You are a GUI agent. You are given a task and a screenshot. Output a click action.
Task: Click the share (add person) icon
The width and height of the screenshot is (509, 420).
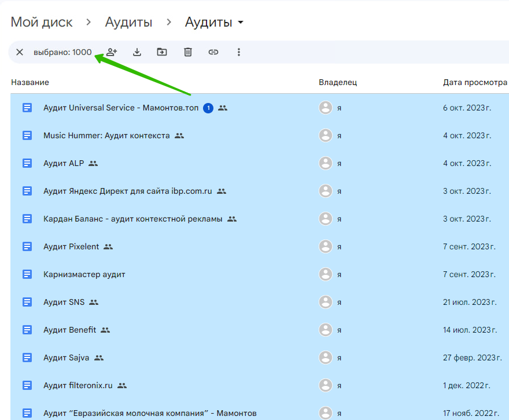[112, 52]
